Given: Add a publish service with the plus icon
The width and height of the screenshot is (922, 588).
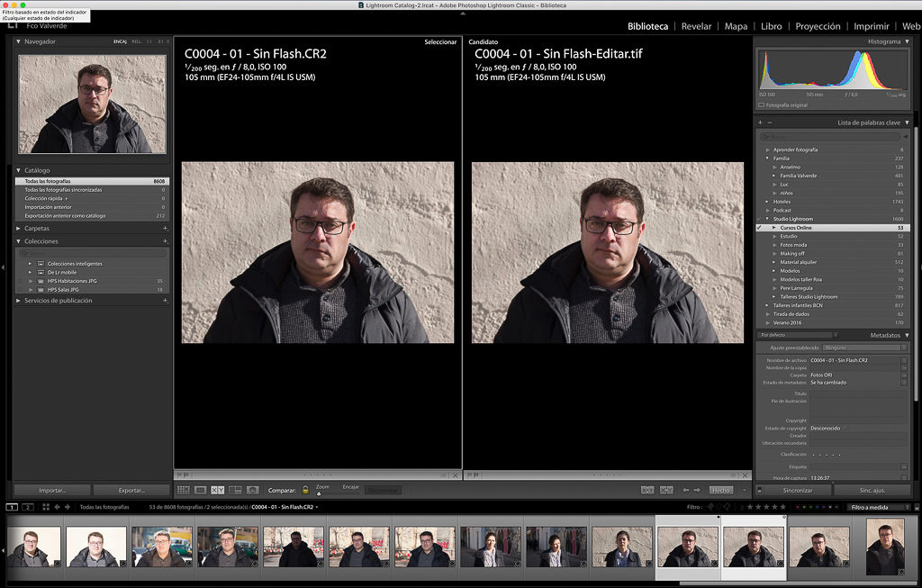Looking at the screenshot, I should pyautogui.click(x=165, y=301).
